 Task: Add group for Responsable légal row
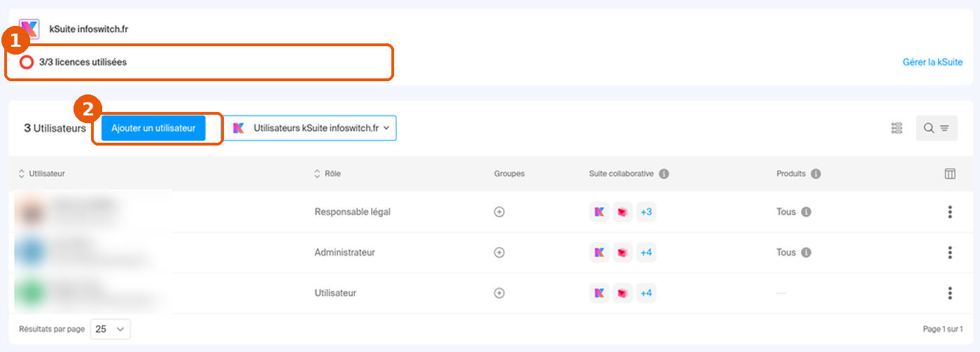point(499,212)
